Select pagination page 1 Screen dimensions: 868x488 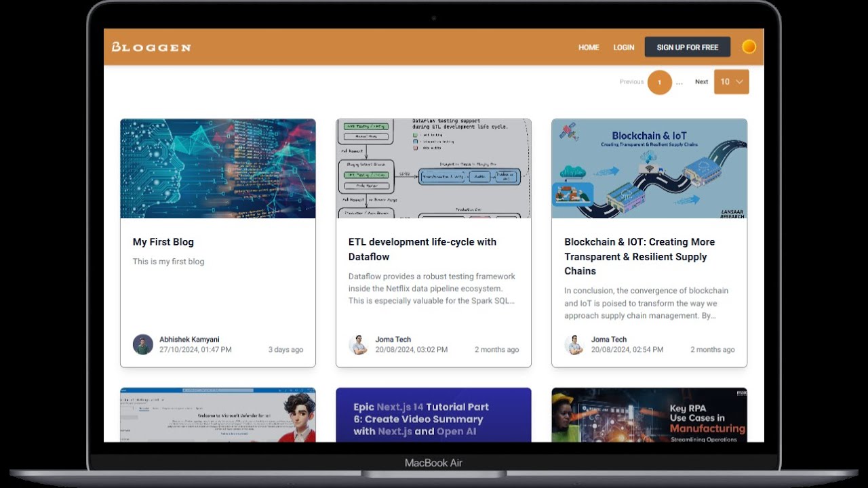pyautogui.click(x=660, y=83)
